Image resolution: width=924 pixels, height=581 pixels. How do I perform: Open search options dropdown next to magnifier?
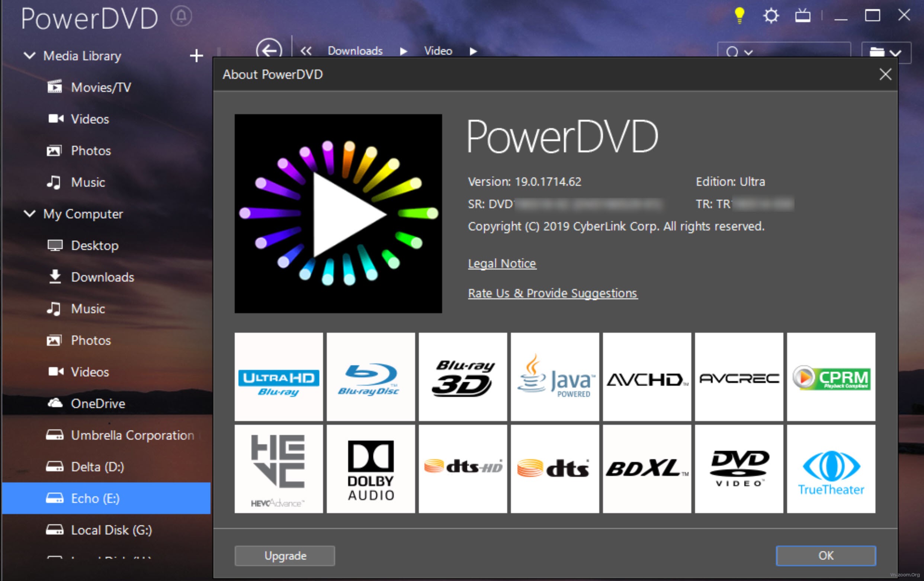coord(749,52)
